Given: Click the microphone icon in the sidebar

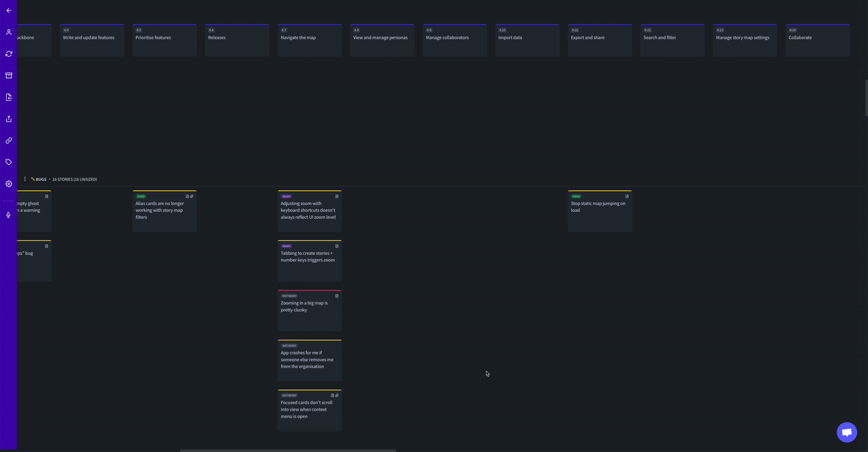Looking at the screenshot, I should point(9,215).
